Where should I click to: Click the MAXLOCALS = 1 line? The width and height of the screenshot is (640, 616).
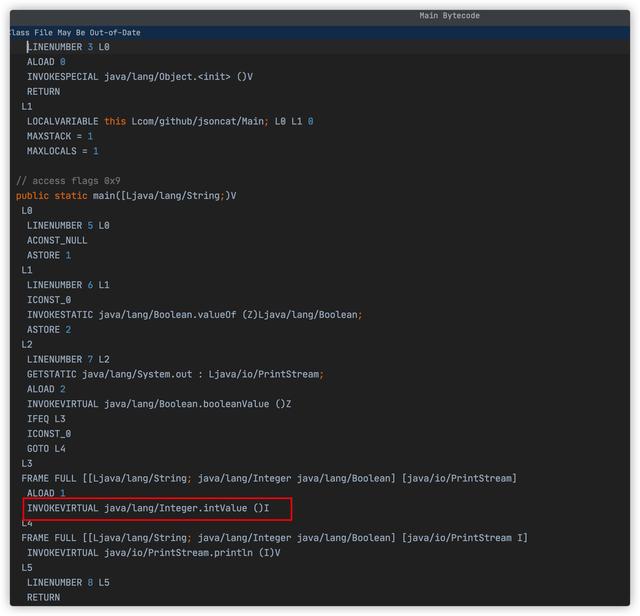pyautogui.click(x=62, y=151)
